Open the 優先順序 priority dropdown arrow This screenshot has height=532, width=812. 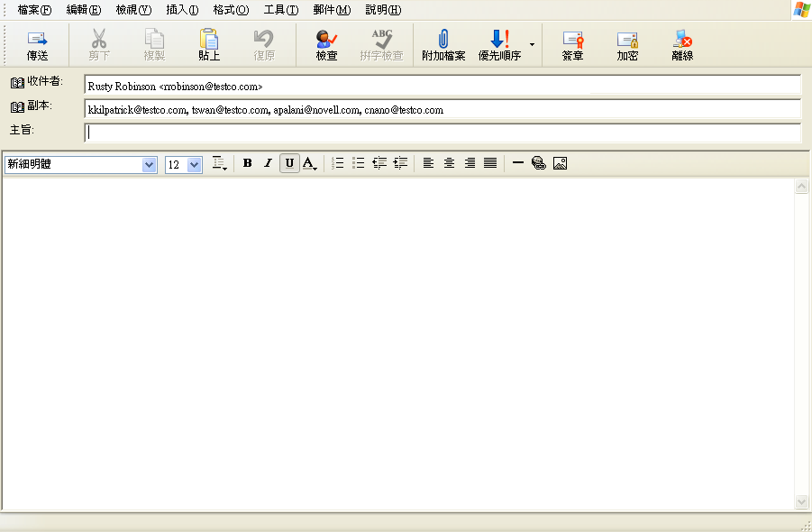coord(532,44)
